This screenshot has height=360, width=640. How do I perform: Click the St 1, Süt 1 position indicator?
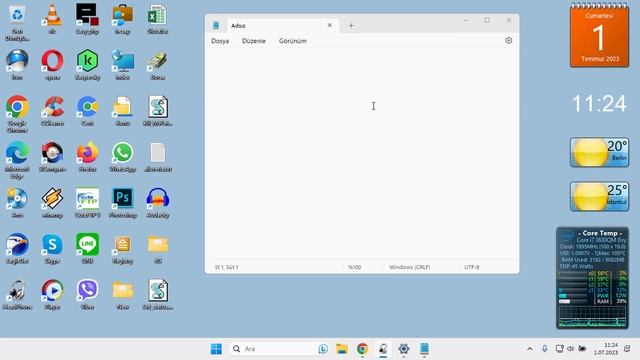(227, 267)
